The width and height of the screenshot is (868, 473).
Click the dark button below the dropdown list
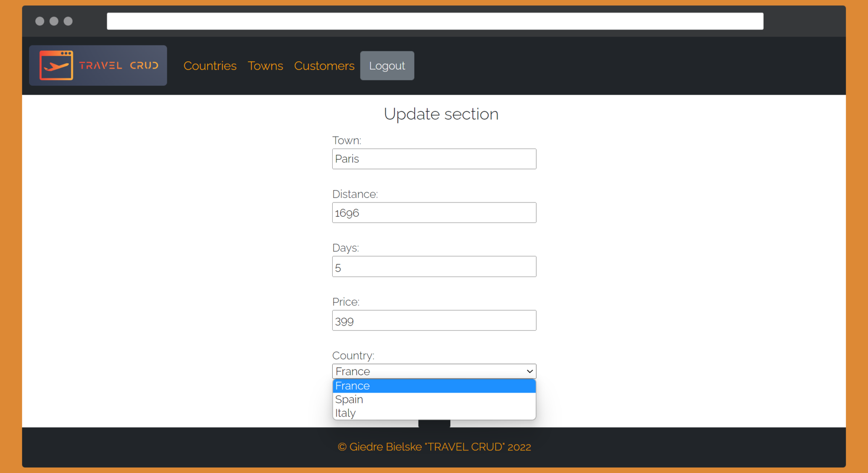[x=434, y=423]
